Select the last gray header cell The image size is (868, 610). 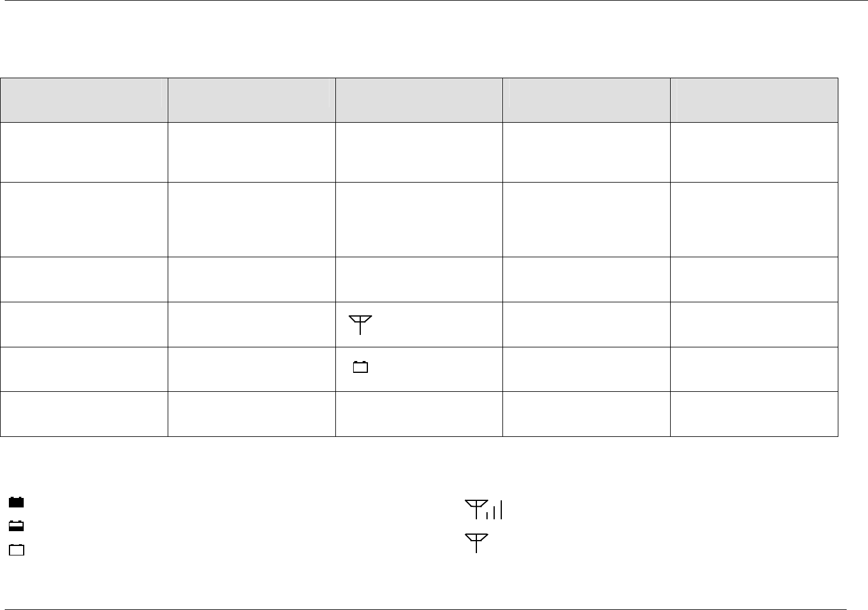point(754,100)
